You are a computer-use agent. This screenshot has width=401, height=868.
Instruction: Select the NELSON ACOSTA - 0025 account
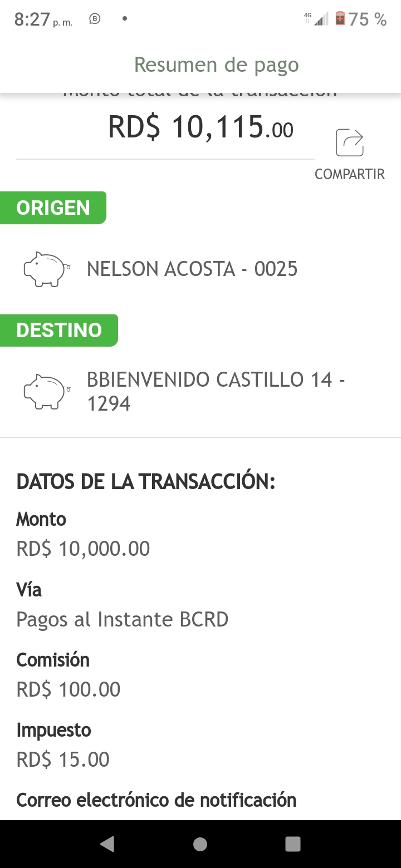tap(192, 269)
